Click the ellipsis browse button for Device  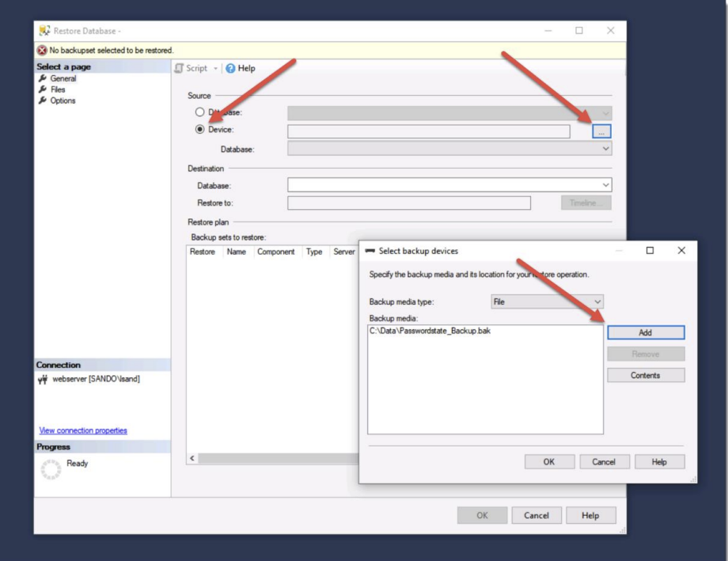click(x=601, y=131)
